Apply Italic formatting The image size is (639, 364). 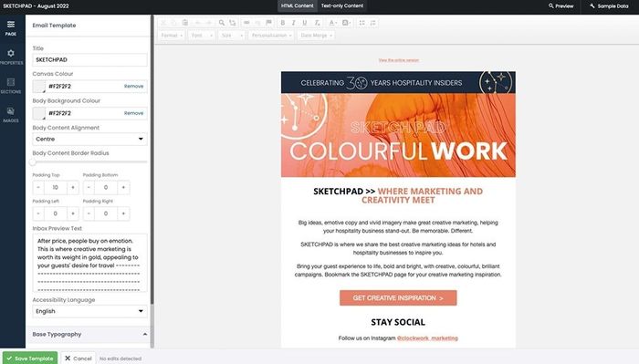pyautogui.click(x=293, y=23)
